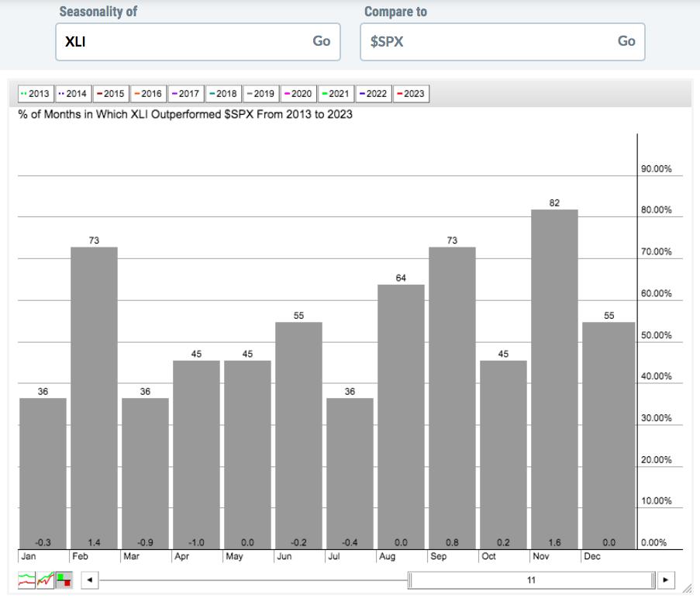Switch to separate line chart mode icon
Viewport: 700px width, 602px height.
(x=26, y=580)
